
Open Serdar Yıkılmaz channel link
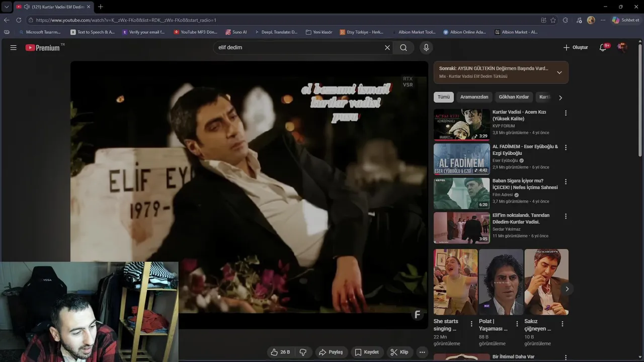tap(507, 229)
